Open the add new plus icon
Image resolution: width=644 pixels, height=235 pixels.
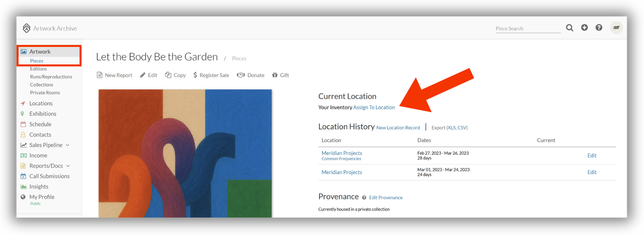(584, 27)
